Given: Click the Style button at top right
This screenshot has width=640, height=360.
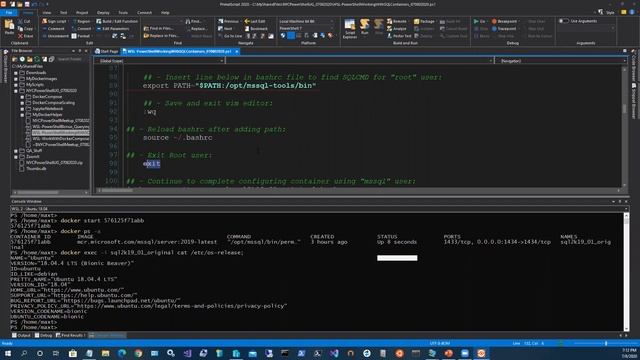Looking at the screenshot, I should click(x=607, y=12).
